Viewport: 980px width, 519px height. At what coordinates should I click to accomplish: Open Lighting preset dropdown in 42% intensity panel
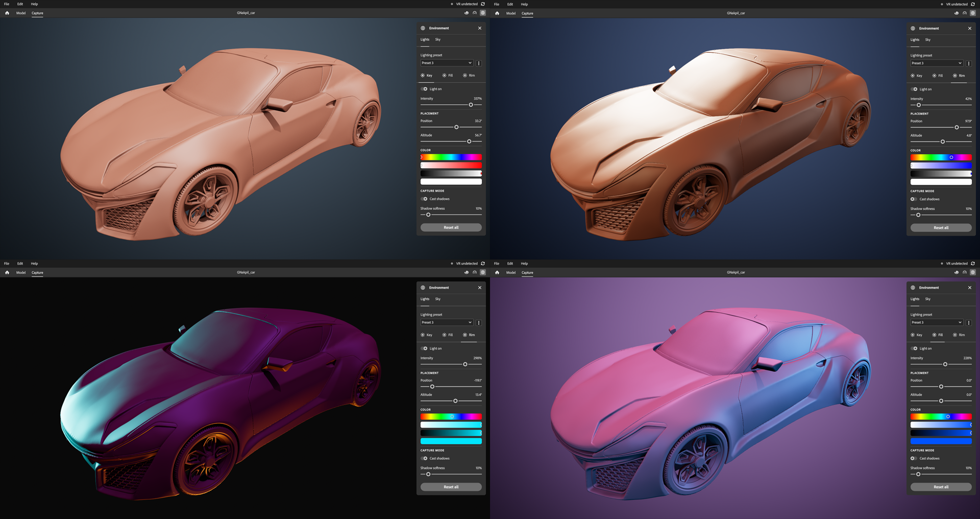[x=937, y=63]
